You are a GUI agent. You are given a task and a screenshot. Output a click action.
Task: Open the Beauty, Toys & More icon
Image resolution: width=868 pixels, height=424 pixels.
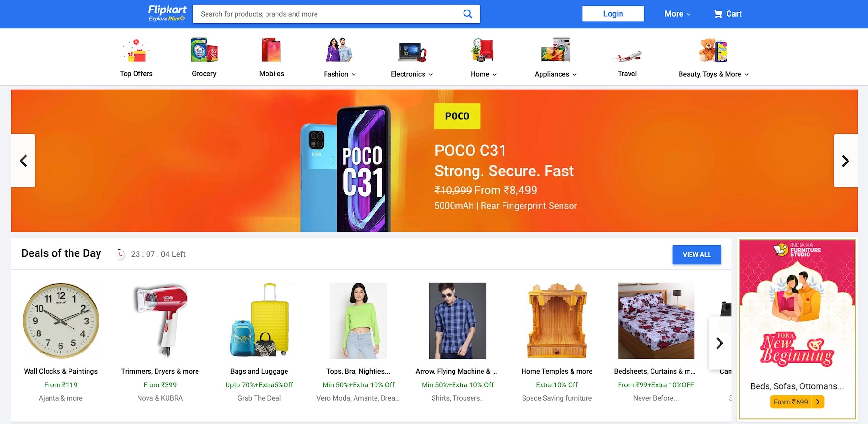point(713,50)
